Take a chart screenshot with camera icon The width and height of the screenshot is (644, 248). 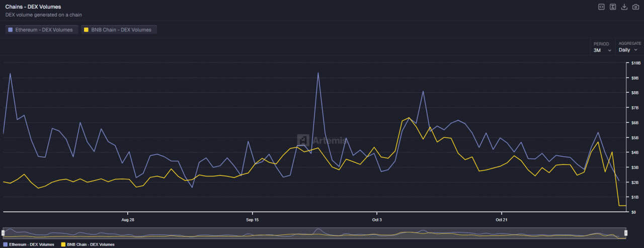pos(635,7)
